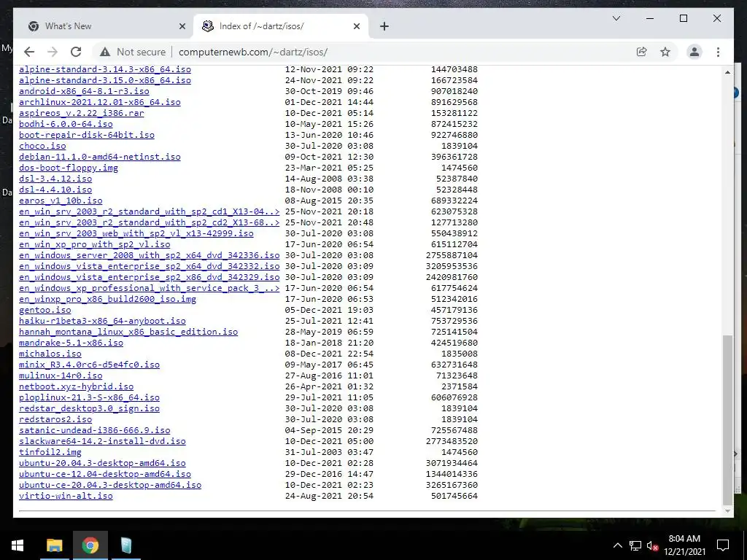This screenshot has width=747, height=560.
Task: Show hidden system tray icons
Action: point(617,545)
